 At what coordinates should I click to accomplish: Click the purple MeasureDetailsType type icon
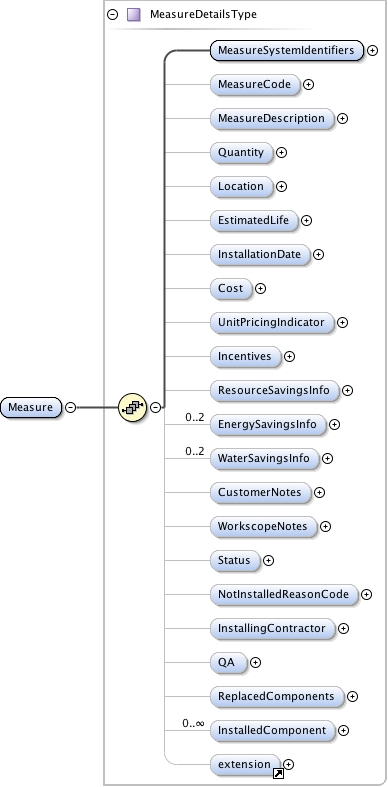pyautogui.click(x=134, y=15)
